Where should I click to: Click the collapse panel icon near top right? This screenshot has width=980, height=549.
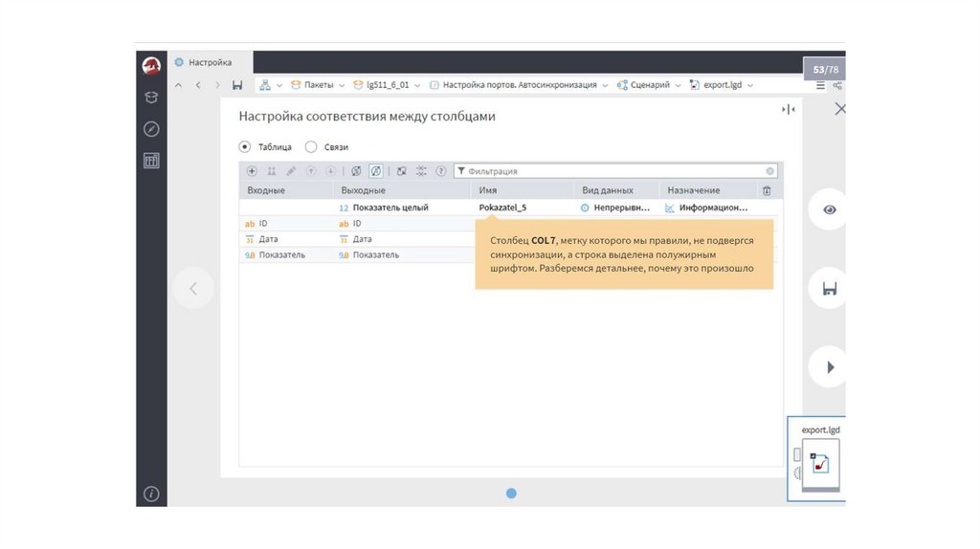pos(789,110)
